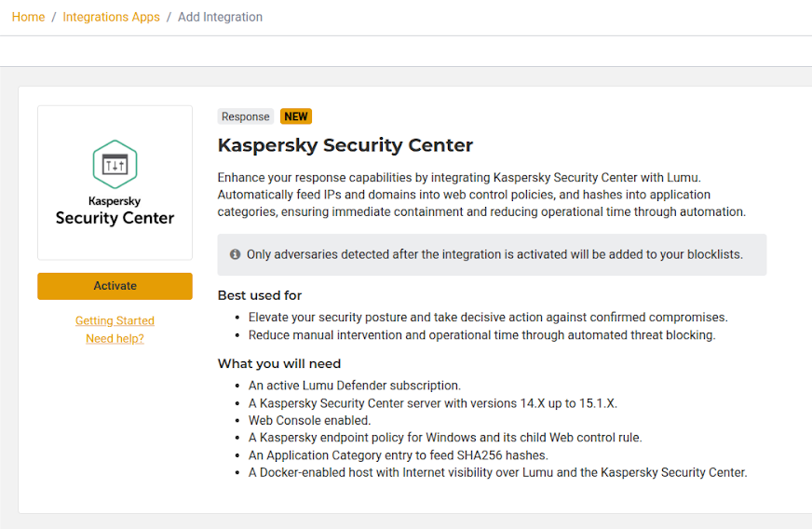Click the Kaspersky Security Center page heading
Screen dimensions: 812x529
point(345,145)
